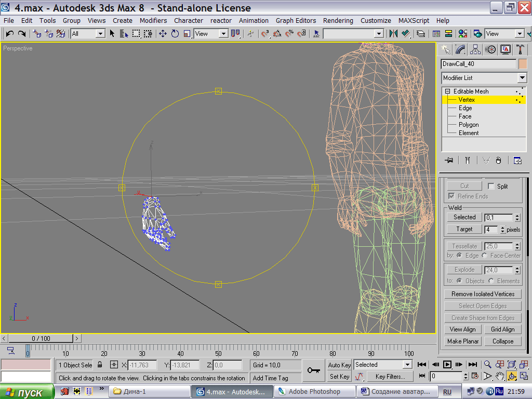The image size is (532, 399).
Task: Open the Modifier List dropdown
Action: (x=522, y=78)
